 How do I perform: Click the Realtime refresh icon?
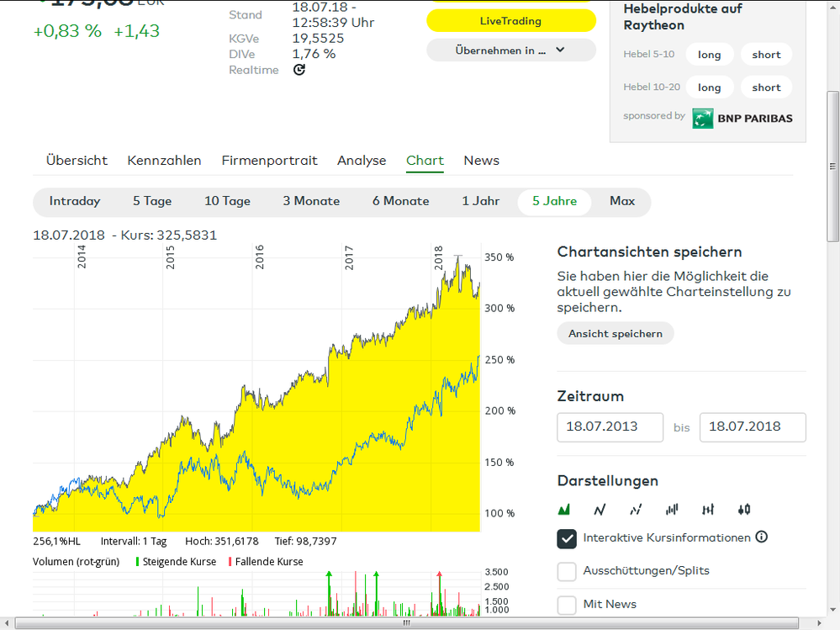tap(298, 71)
